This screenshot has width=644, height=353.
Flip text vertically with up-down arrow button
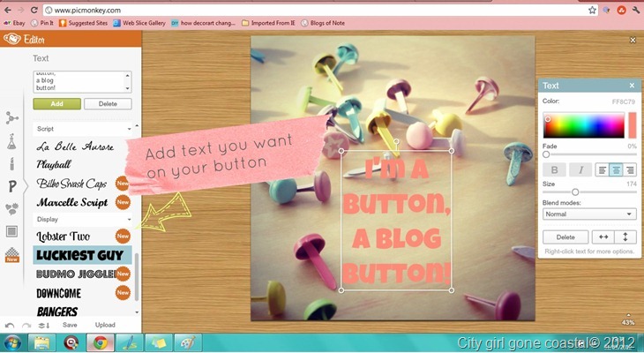[625, 237]
